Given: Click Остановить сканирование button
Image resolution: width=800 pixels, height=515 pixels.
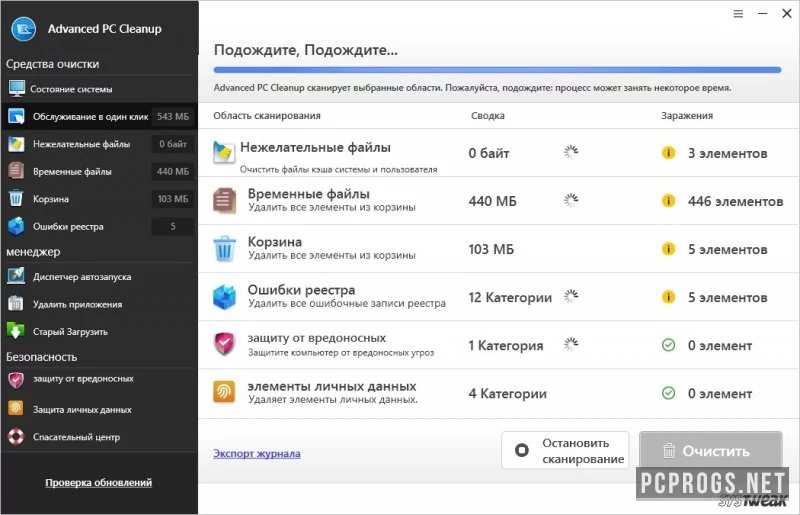Looking at the screenshot, I should [x=565, y=450].
